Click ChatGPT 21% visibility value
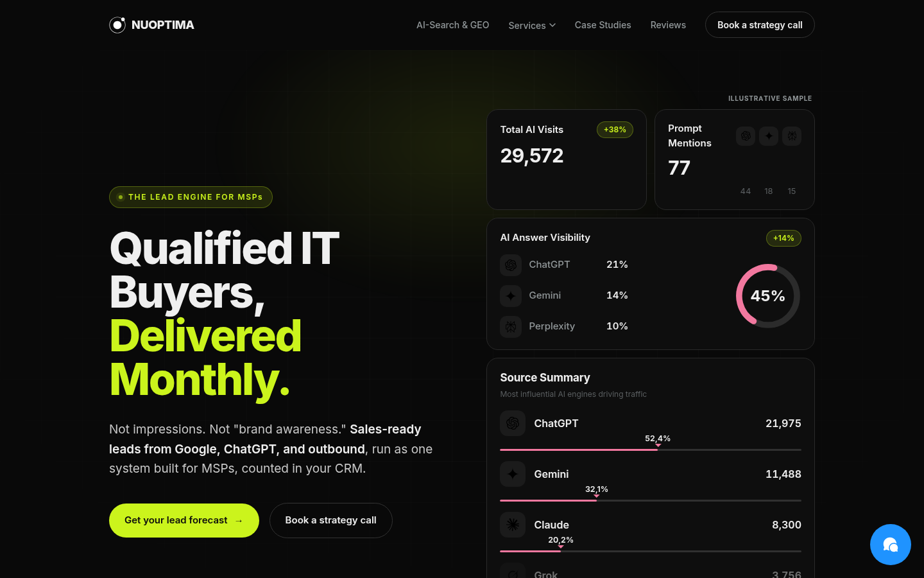This screenshot has width=924, height=578. click(x=617, y=265)
